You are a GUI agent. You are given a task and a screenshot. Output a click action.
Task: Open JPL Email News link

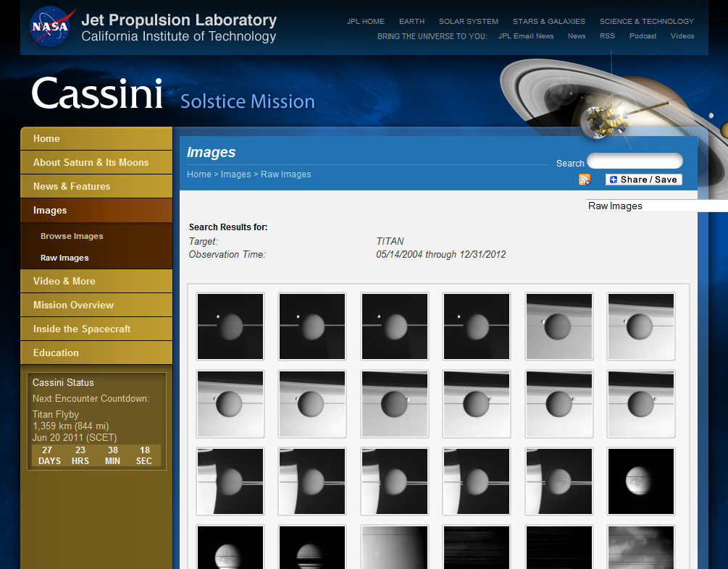525,35
